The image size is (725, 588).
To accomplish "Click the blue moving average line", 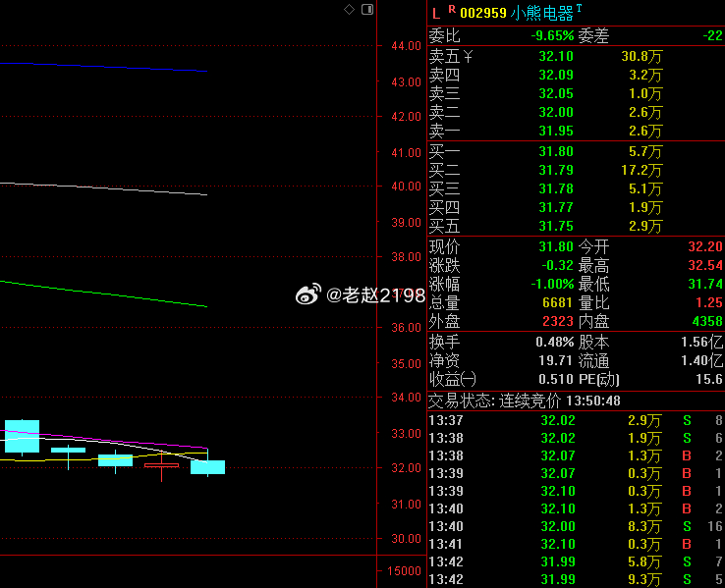I will tap(103, 67).
